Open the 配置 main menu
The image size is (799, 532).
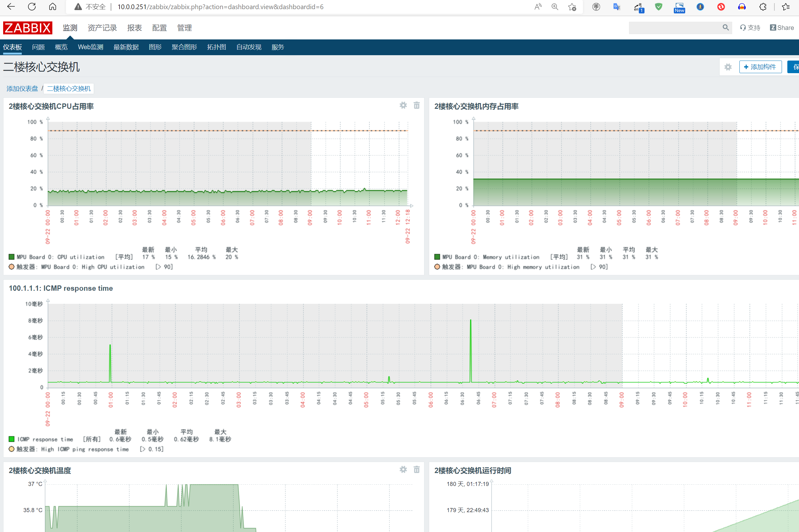[x=160, y=28]
